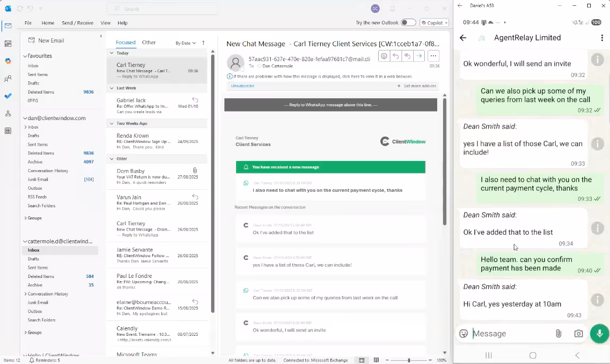Collapse the folder pane with the chevron
The height and width of the screenshot is (364, 610).
click(x=101, y=36)
